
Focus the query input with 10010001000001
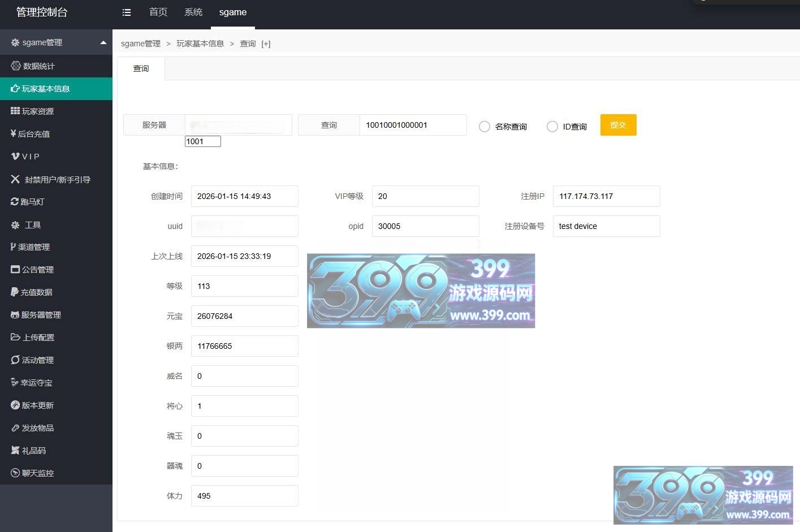click(x=413, y=125)
